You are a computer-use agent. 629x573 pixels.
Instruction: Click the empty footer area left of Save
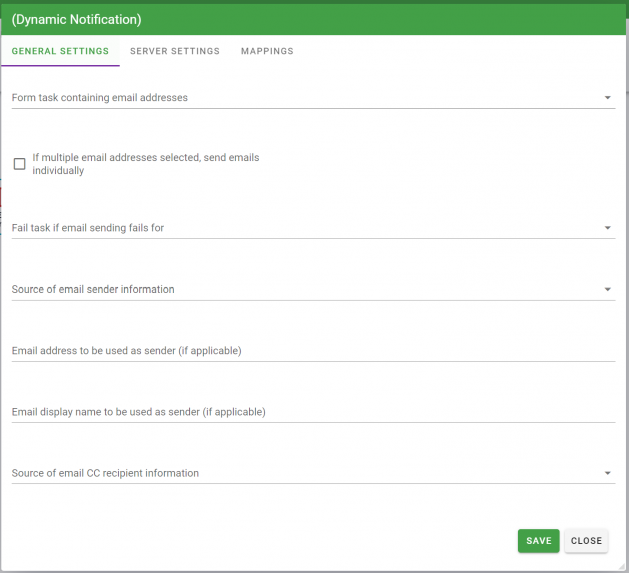pyautogui.click(x=260, y=541)
